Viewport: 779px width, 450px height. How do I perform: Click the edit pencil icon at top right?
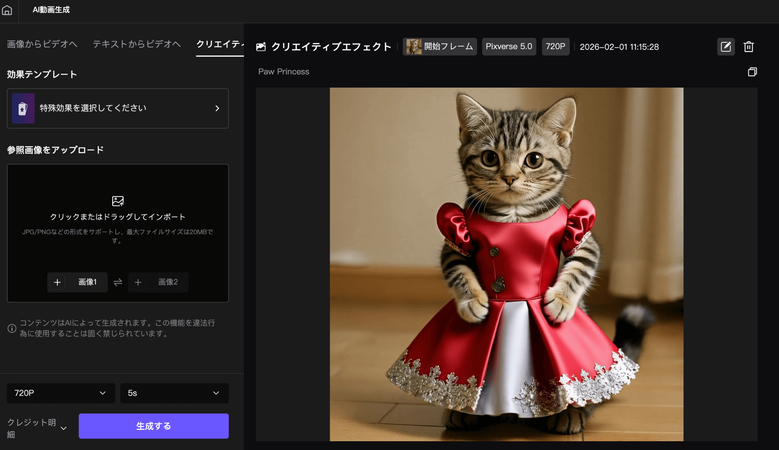coord(726,47)
